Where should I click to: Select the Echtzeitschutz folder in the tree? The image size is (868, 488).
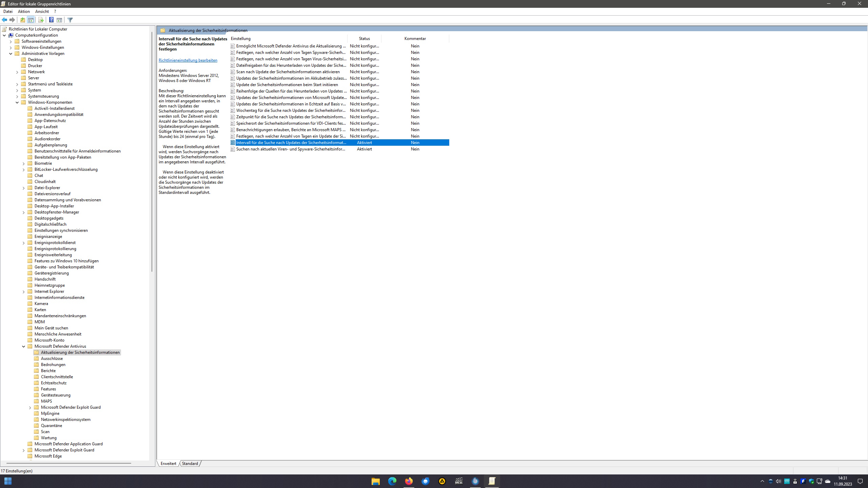[54, 383]
